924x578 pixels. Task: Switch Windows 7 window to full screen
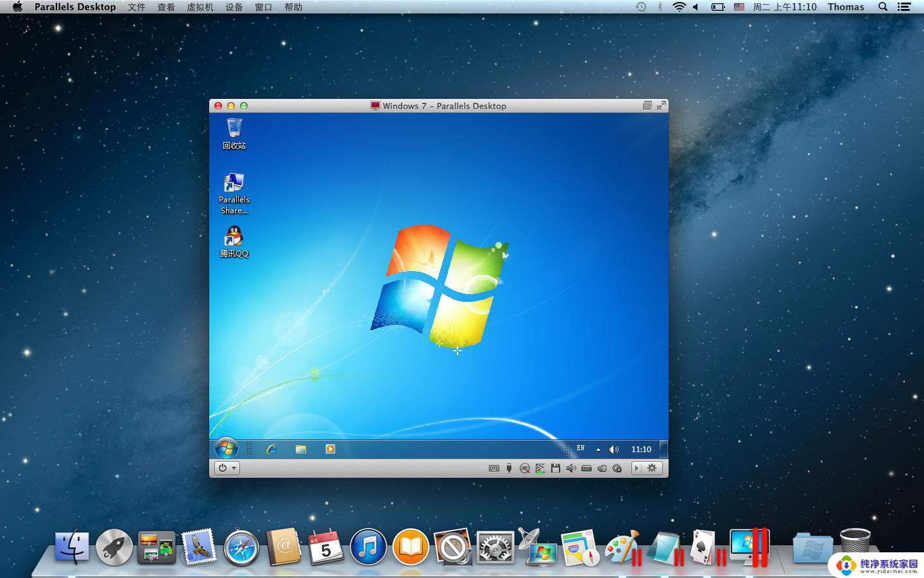point(662,106)
